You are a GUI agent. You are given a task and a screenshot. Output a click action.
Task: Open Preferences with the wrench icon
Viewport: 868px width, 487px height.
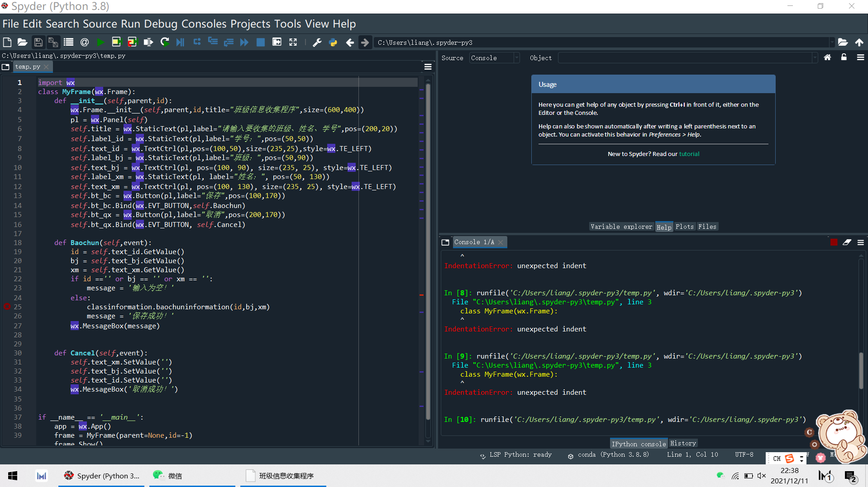click(x=317, y=42)
